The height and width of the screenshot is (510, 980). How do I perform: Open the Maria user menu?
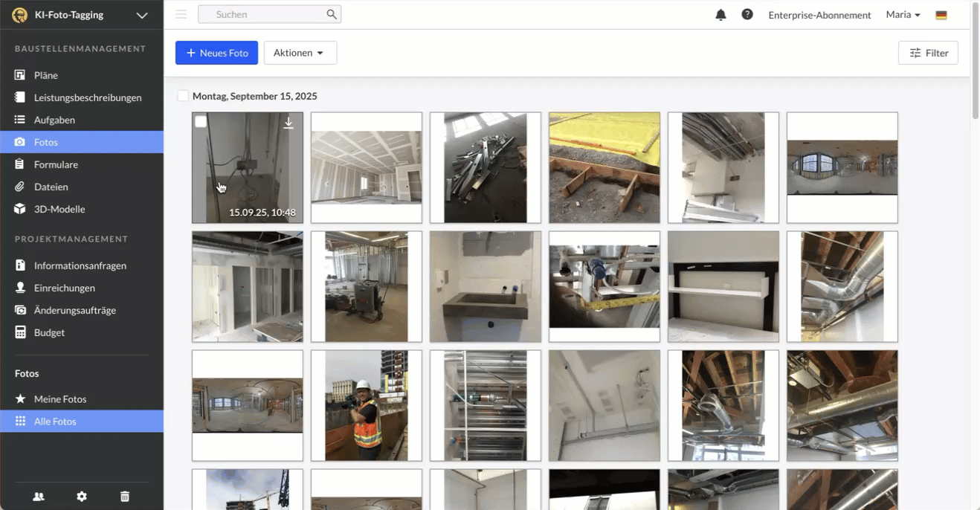tap(903, 15)
